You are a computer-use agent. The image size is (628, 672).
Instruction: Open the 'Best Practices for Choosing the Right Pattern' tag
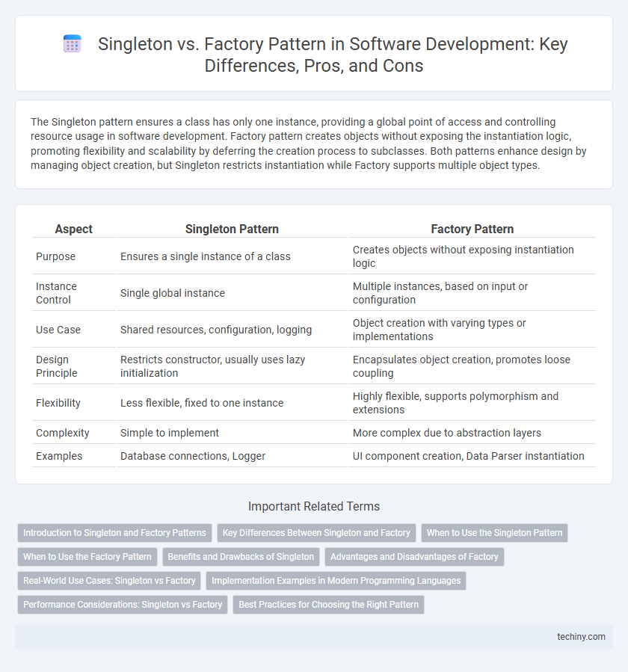328,605
